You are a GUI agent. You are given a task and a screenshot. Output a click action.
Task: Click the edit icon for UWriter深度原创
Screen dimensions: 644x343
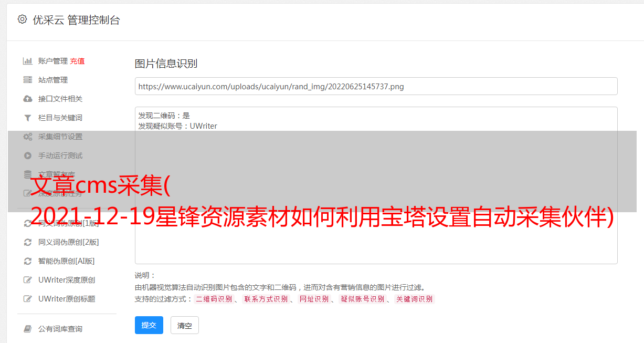[28, 280]
